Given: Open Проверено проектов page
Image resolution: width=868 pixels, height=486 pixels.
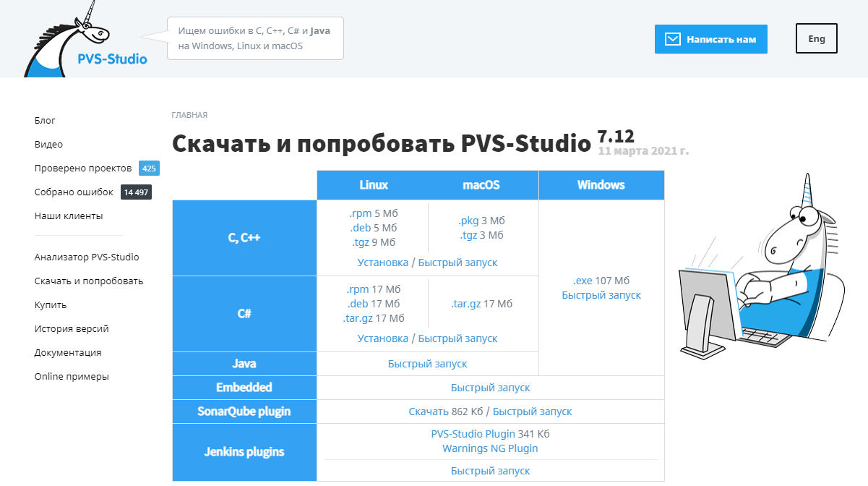Looking at the screenshot, I should tap(83, 168).
